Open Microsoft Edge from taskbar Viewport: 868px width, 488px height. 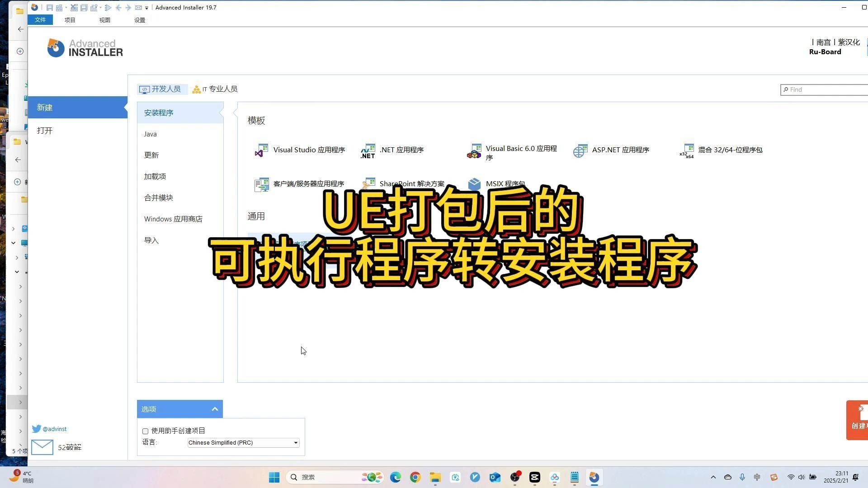pyautogui.click(x=396, y=477)
